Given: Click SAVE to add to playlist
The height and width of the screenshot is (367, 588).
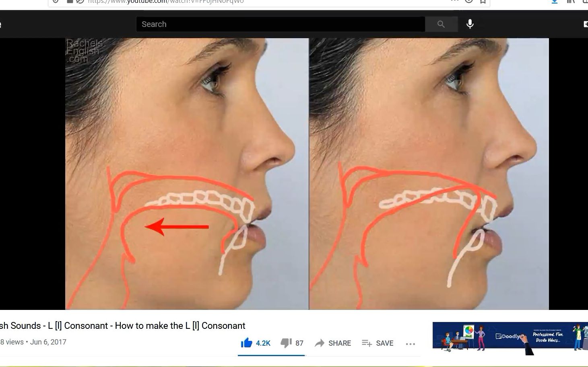Looking at the screenshot, I should 378,343.
